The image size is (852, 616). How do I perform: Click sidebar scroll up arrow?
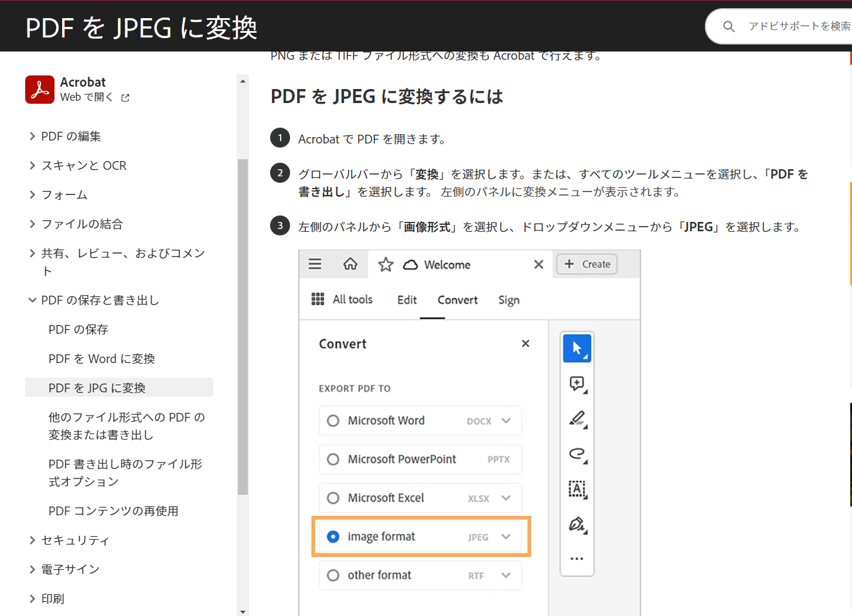(x=243, y=81)
